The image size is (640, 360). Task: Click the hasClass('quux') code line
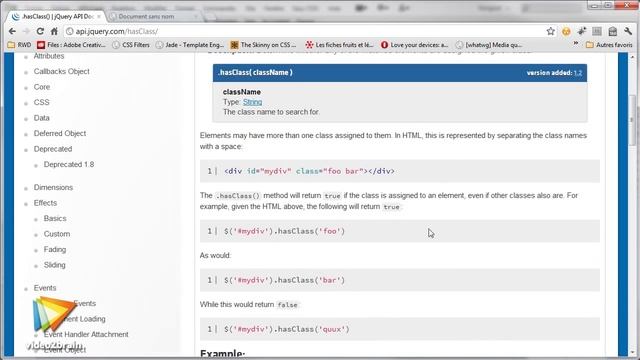coord(400,329)
